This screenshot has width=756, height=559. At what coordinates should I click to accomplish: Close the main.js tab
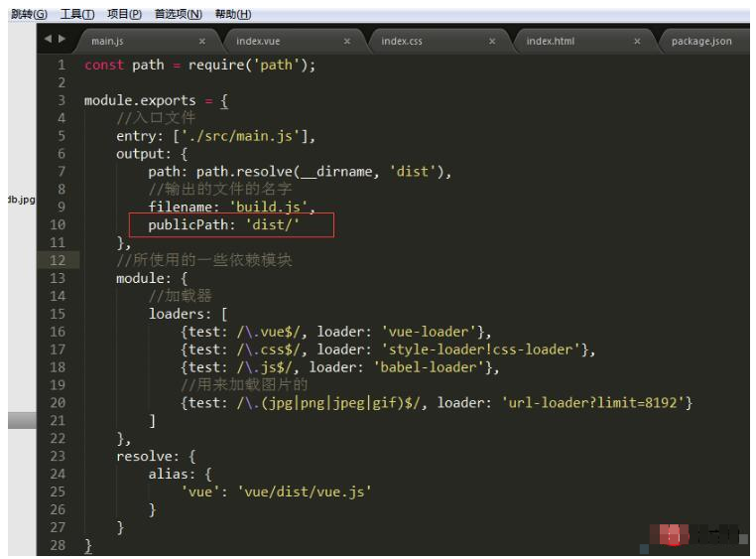coord(202,42)
